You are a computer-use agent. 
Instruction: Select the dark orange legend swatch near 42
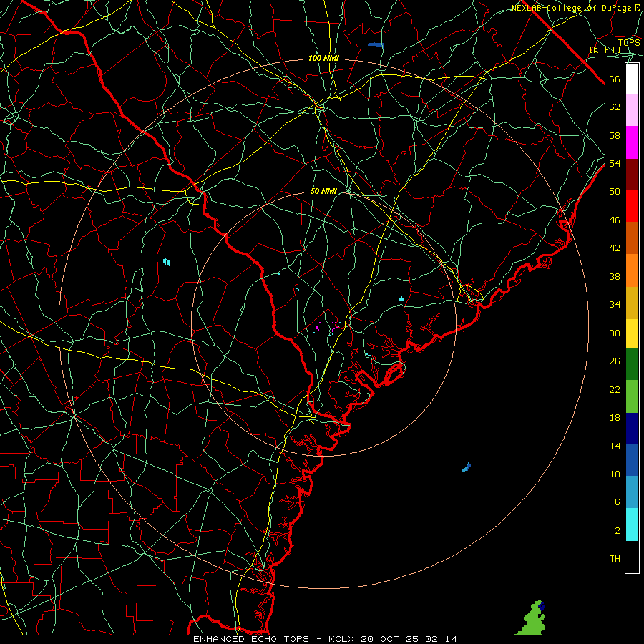click(x=632, y=238)
